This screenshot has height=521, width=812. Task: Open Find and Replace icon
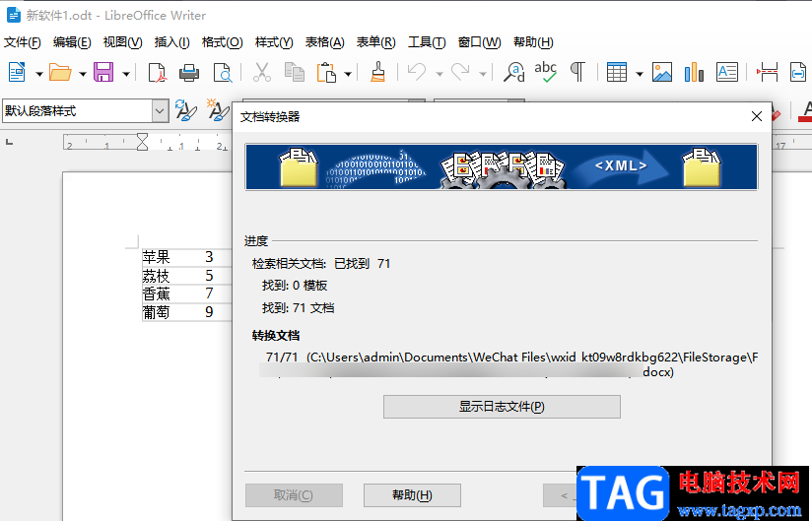514,73
